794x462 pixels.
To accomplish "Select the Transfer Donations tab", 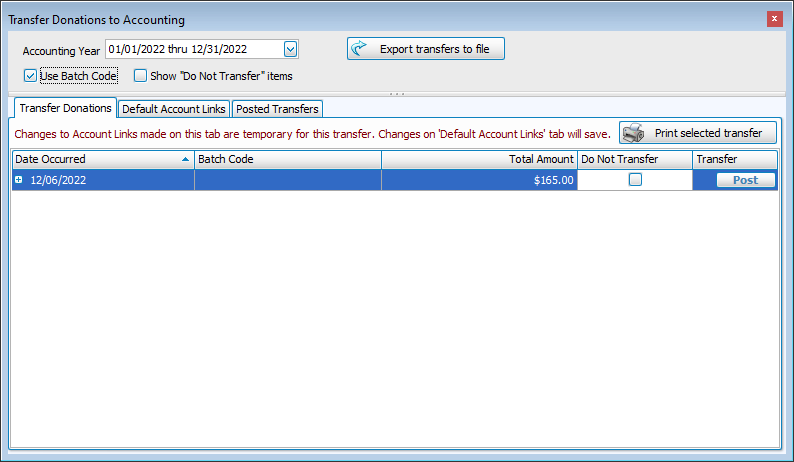I will click(63, 108).
